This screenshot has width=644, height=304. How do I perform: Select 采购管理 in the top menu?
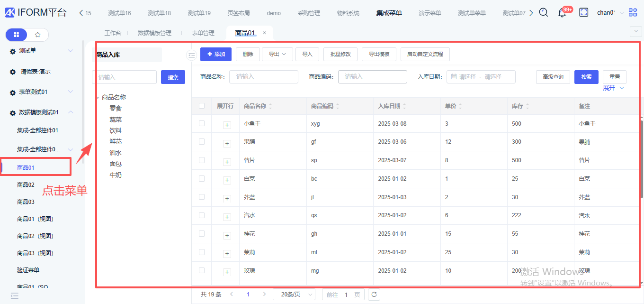tap(309, 13)
